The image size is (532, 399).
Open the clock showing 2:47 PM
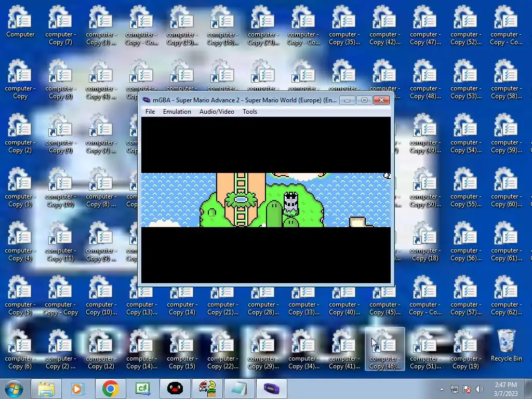pos(506,389)
